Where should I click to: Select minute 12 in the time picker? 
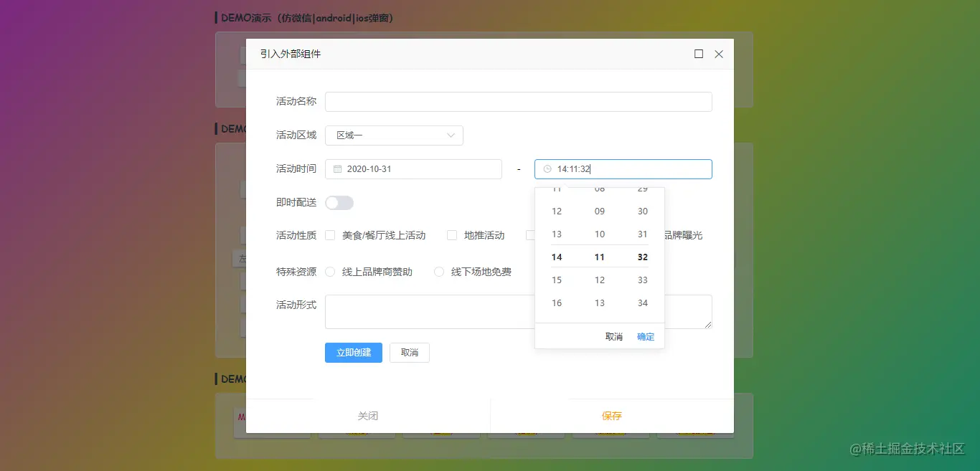pyautogui.click(x=600, y=280)
